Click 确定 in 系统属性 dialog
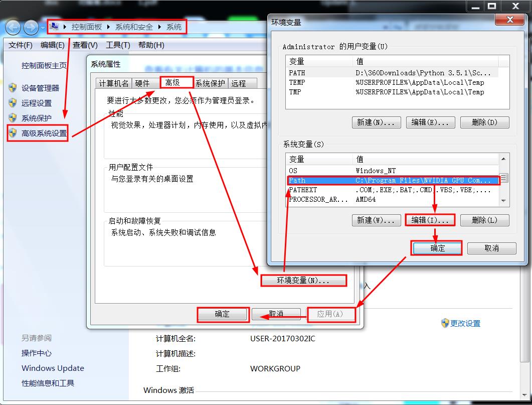Image resolution: width=532 pixels, height=405 pixels. click(223, 314)
